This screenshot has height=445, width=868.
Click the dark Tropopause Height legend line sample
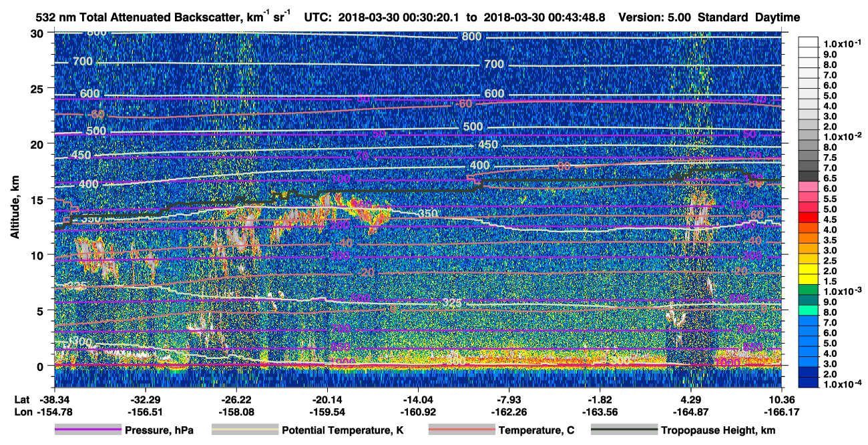tap(624, 430)
